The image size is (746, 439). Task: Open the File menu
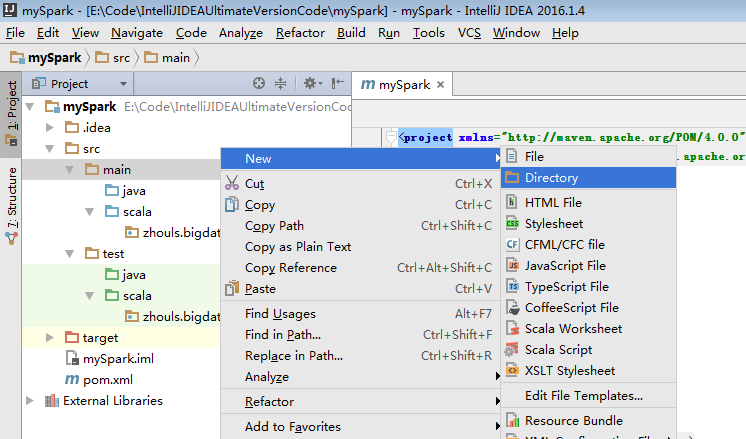click(x=15, y=33)
